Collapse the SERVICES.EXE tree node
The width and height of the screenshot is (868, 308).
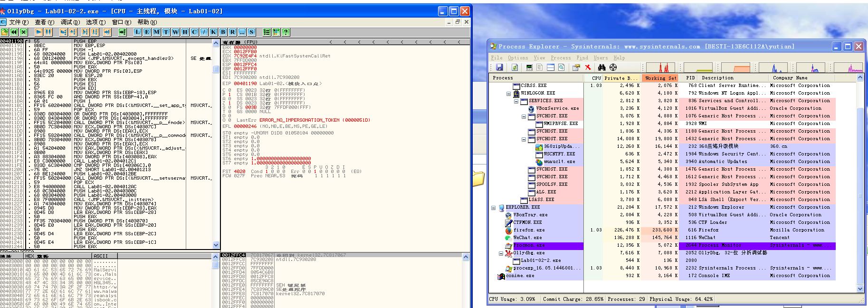516,101
